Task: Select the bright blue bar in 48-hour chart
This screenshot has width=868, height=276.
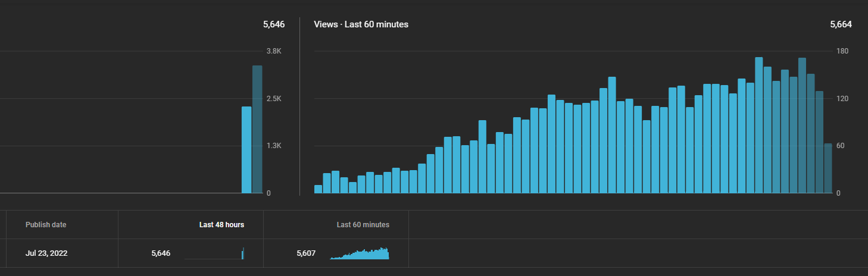Action: coord(246,150)
